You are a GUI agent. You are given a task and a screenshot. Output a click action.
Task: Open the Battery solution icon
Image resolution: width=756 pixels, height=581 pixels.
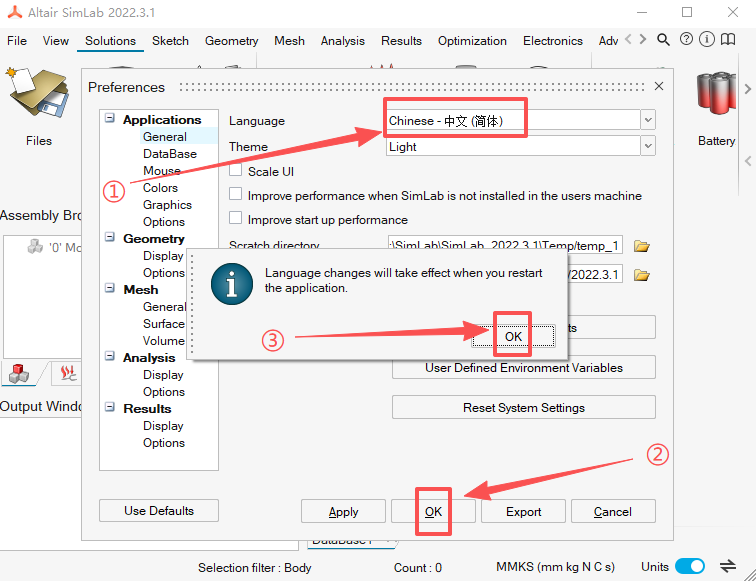(716, 94)
